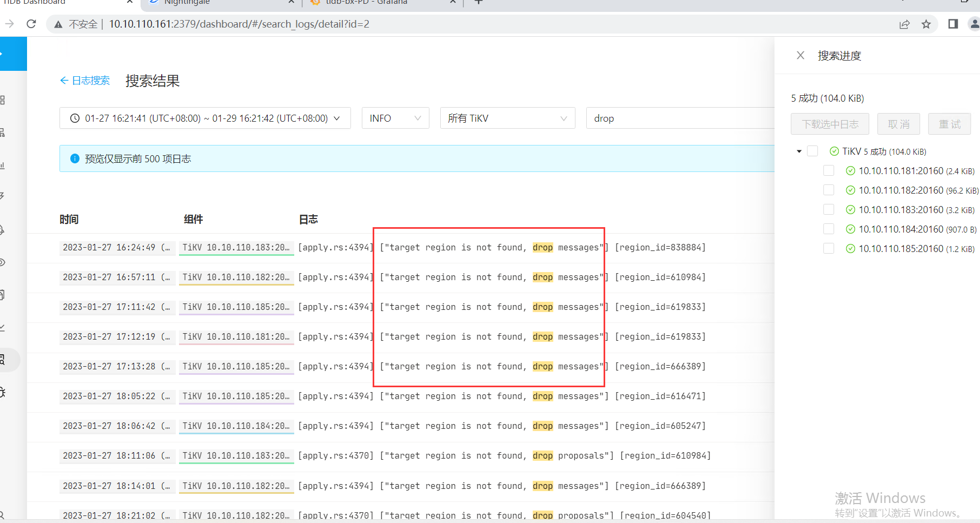Image resolution: width=980 pixels, height=523 pixels.
Task: Expand the INFO log level dropdown
Action: coord(395,118)
